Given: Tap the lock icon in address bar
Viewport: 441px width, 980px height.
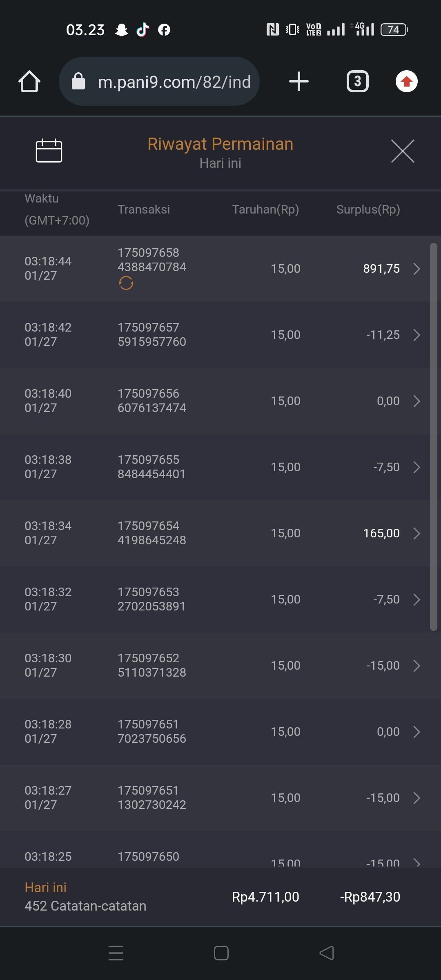Looking at the screenshot, I should [x=78, y=81].
